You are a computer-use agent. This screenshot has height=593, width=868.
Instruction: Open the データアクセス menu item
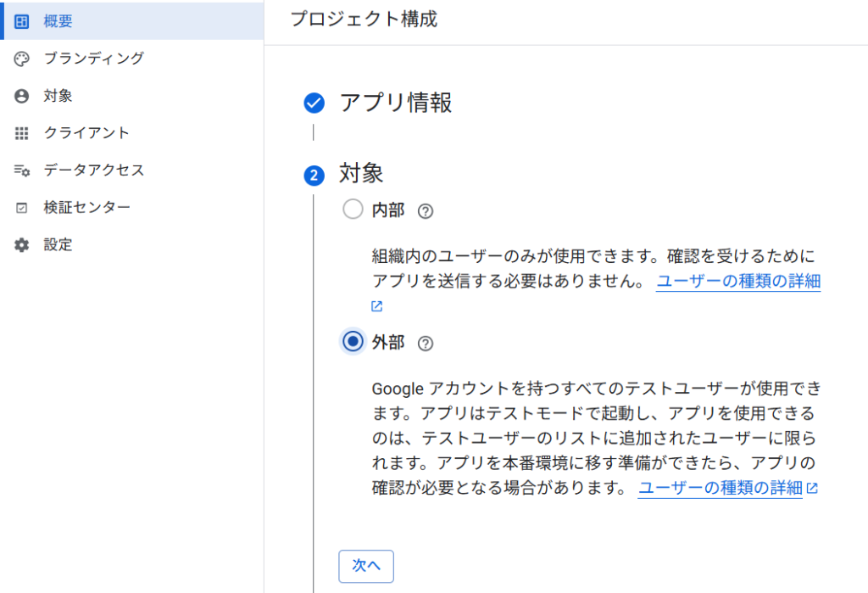[93, 171]
